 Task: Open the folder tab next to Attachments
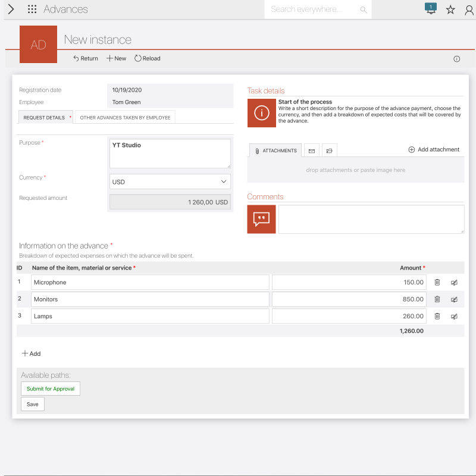328,151
